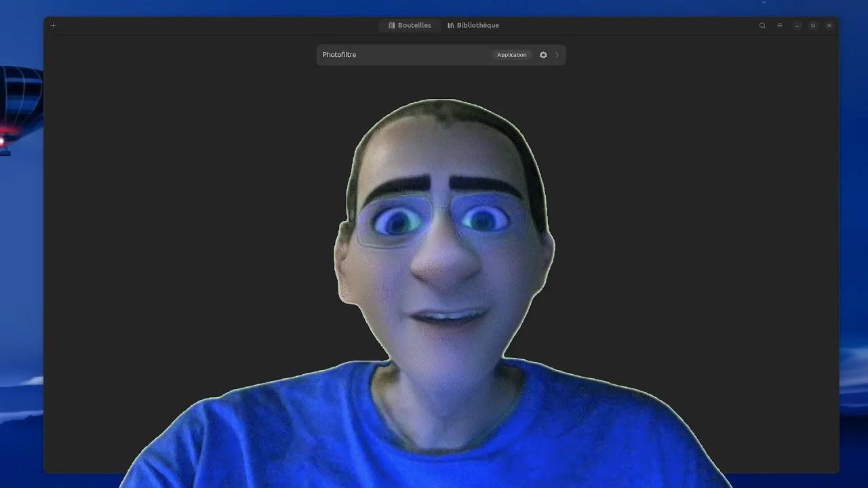Select the Photofiltre bottle name text
The height and width of the screenshot is (488, 868).
339,55
